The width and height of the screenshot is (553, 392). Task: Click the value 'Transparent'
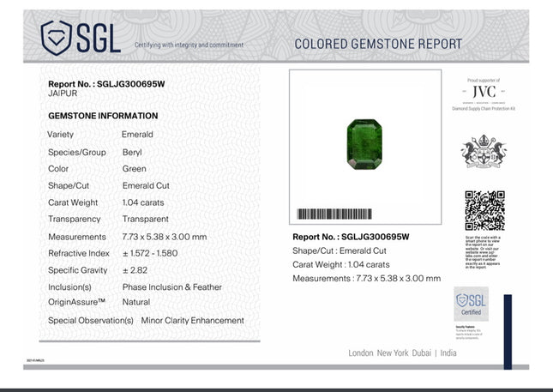(146, 219)
